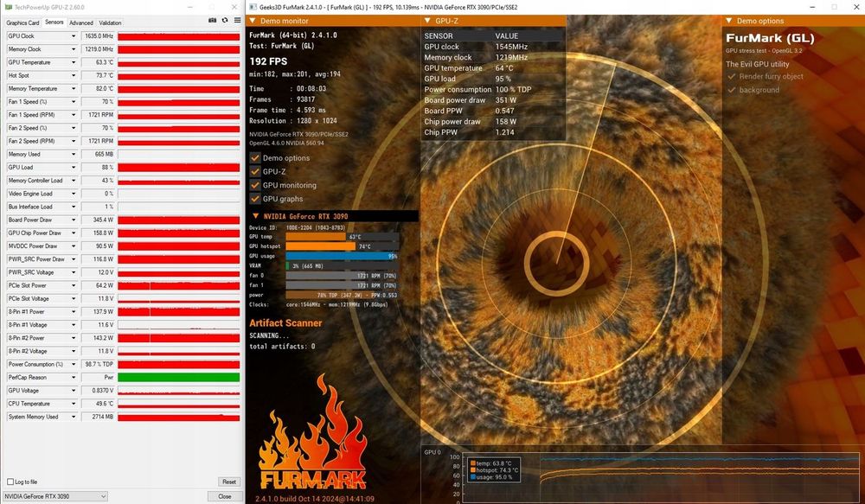The width and height of the screenshot is (865, 504).
Task: Click the CPU Temperature 49.6 °C value
Action: click(x=99, y=404)
